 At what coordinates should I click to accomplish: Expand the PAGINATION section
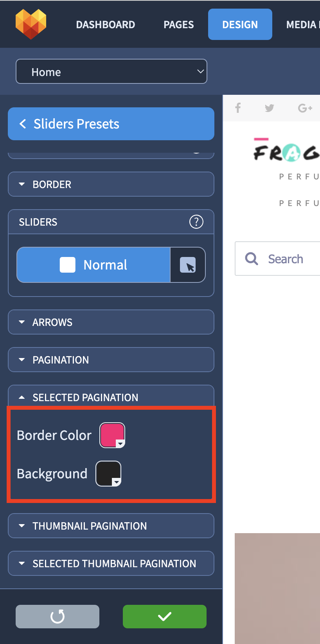tap(111, 360)
